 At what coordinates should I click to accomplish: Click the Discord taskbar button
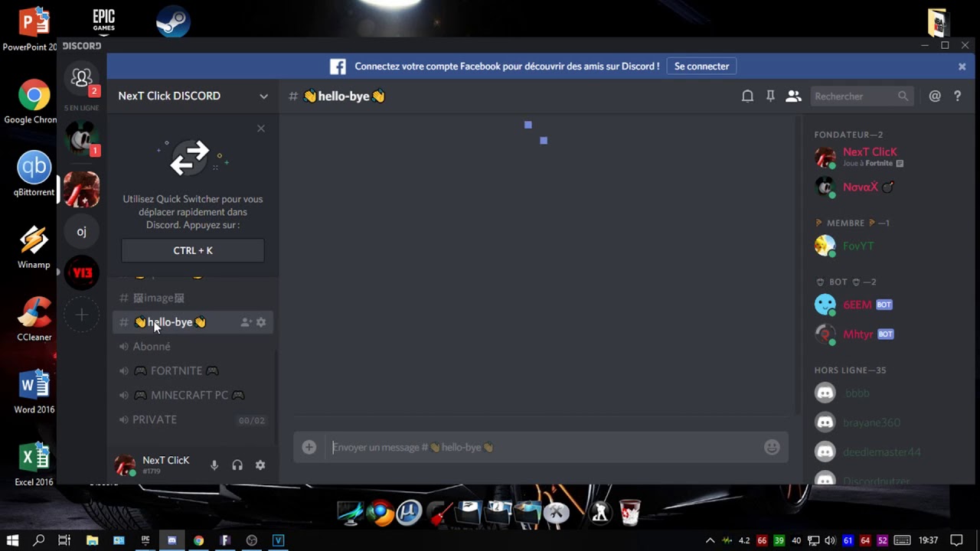point(171,540)
